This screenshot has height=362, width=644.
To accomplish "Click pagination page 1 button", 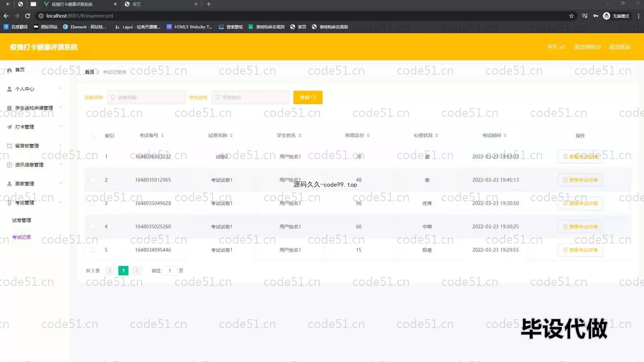I will click(x=123, y=271).
